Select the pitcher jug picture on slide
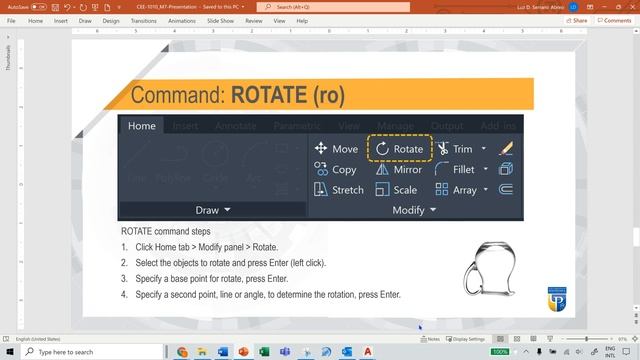The width and height of the screenshot is (640, 360). (489, 269)
